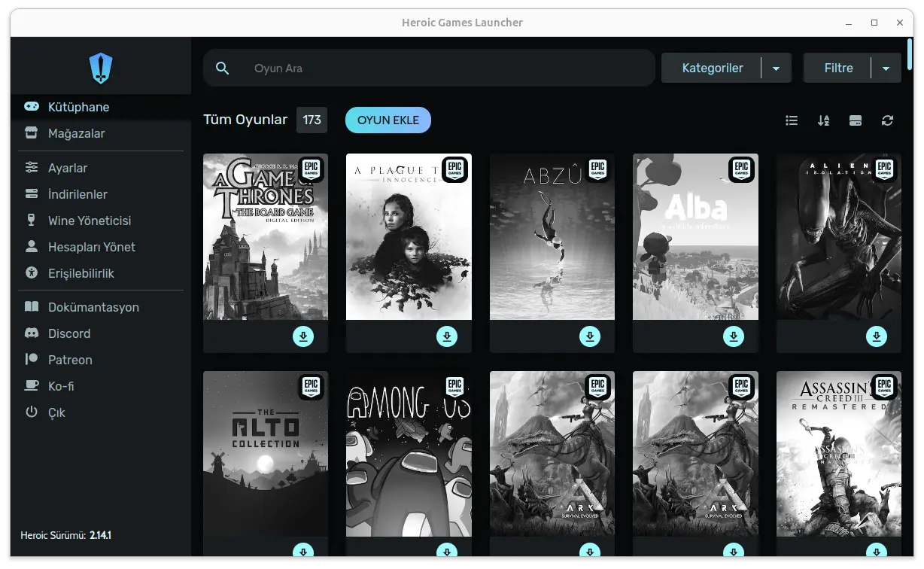This screenshot has width=924, height=569.
Task: Refresh the game library
Action: pyautogui.click(x=888, y=120)
